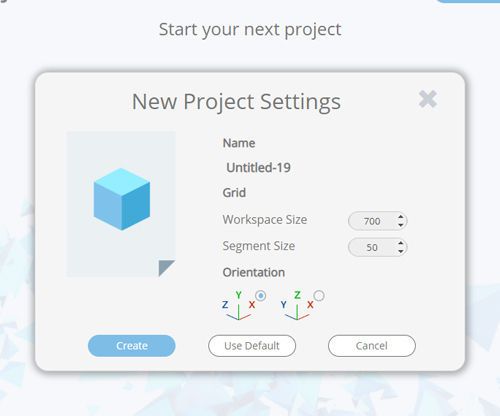Click the Z-up axis orientation icon
This screenshot has height=416, width=500.
coord(297,305)
